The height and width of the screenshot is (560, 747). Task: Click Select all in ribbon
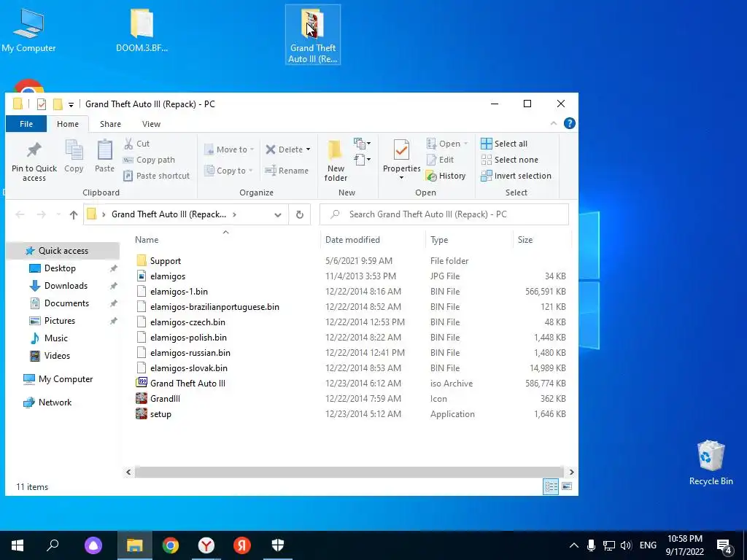click(504, 144)
